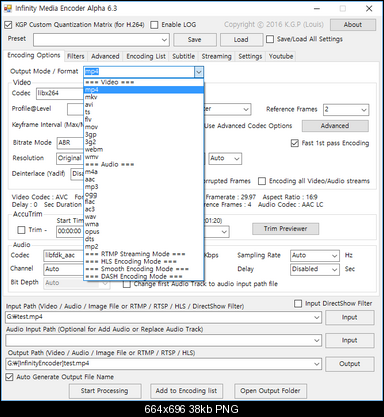Viewport: 384px width, 417px height.
Task: Click Input button for Input Path
Action: tap(350, 317)
